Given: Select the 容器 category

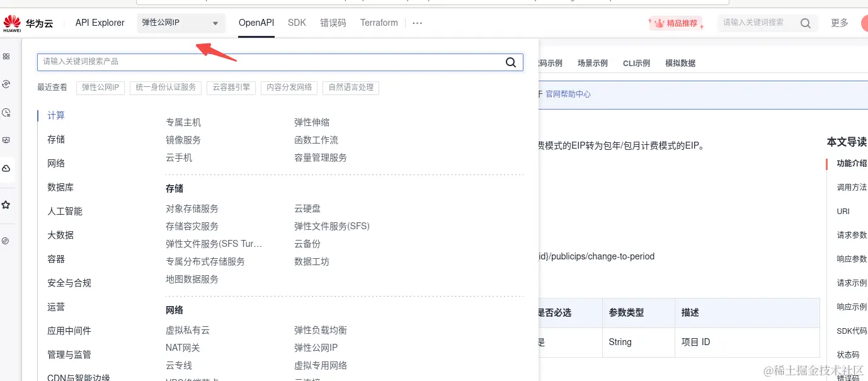Looking at the screenshot, I should pyautogui.click(x=56, y=259).
